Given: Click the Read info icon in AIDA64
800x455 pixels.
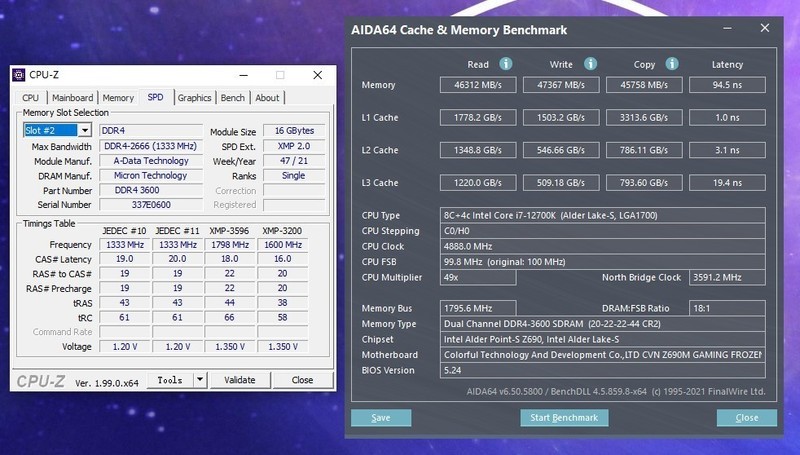Looking at the screenshot, I should pos(506,64).
